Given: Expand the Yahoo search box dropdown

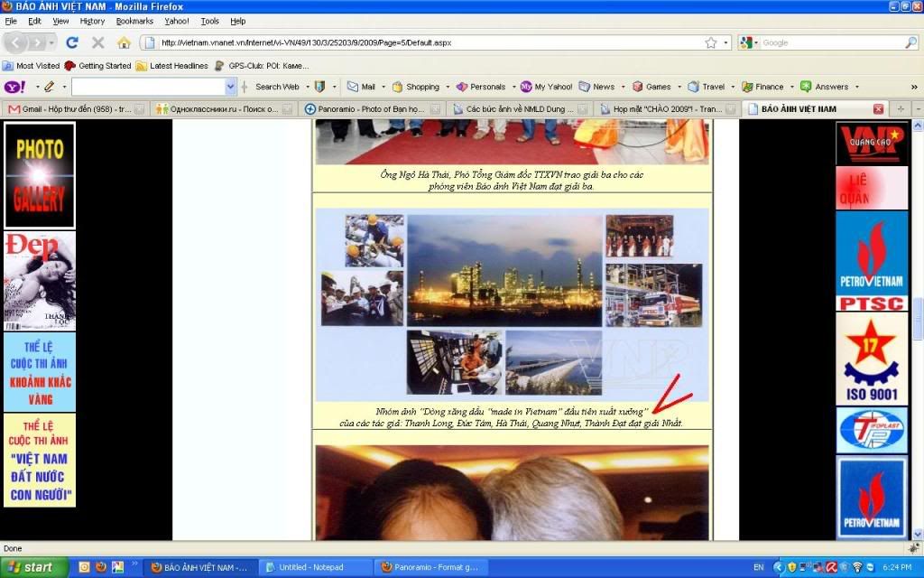Looking at the screenshot, I should click(x=230, y=87).
